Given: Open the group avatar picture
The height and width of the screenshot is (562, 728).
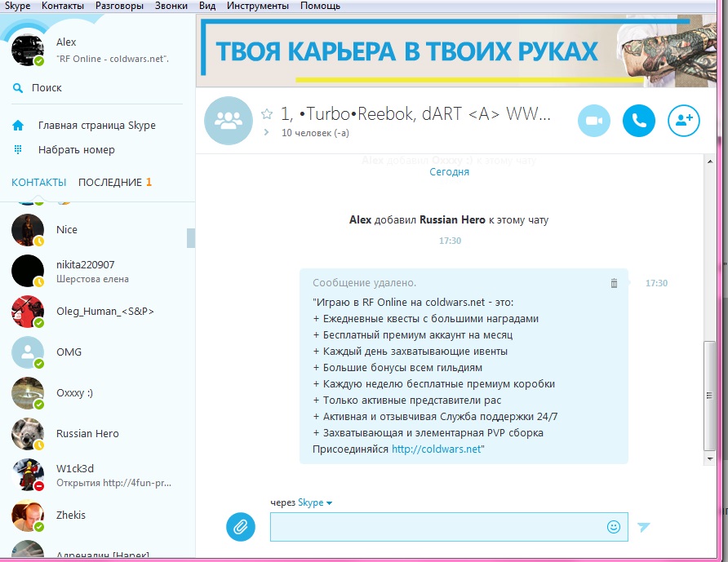Looking at the screenshot, I should [229, 121].
